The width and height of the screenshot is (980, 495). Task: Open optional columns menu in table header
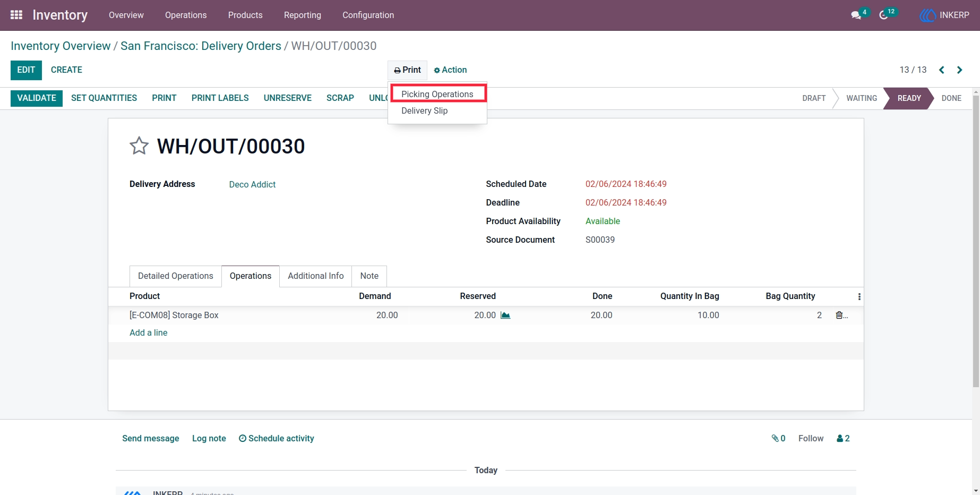click(x=859, y=297)
